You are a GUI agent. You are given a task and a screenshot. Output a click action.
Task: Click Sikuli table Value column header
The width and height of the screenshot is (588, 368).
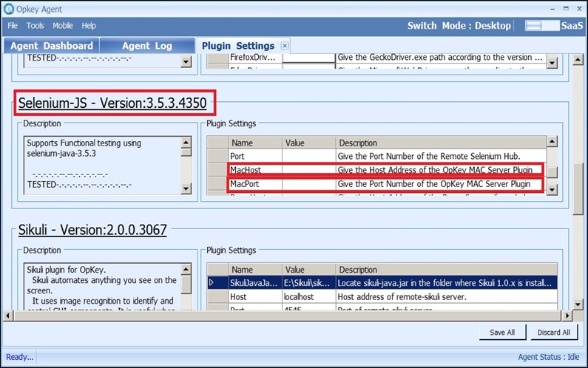point(308,270)
